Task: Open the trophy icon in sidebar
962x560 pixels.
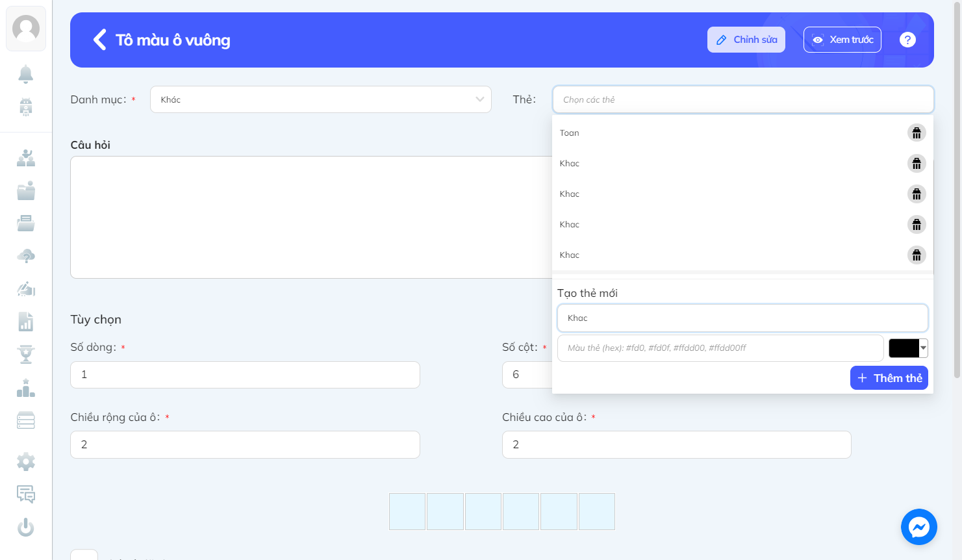Action: click(x=26, y=354)
